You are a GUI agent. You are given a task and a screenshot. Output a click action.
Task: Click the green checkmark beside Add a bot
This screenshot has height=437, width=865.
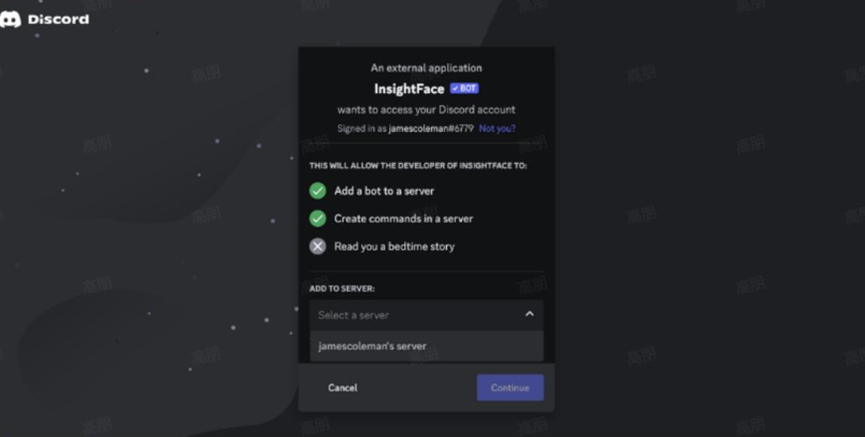click(x=318, y=191)
